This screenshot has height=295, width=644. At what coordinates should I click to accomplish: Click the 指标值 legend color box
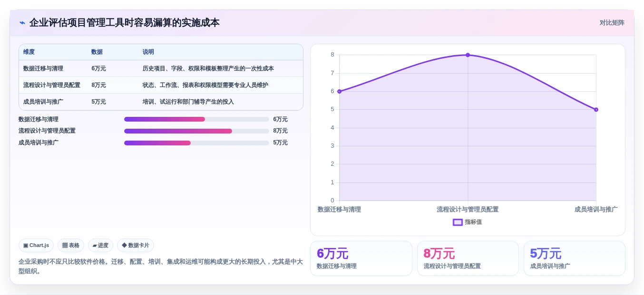(458, 222)
